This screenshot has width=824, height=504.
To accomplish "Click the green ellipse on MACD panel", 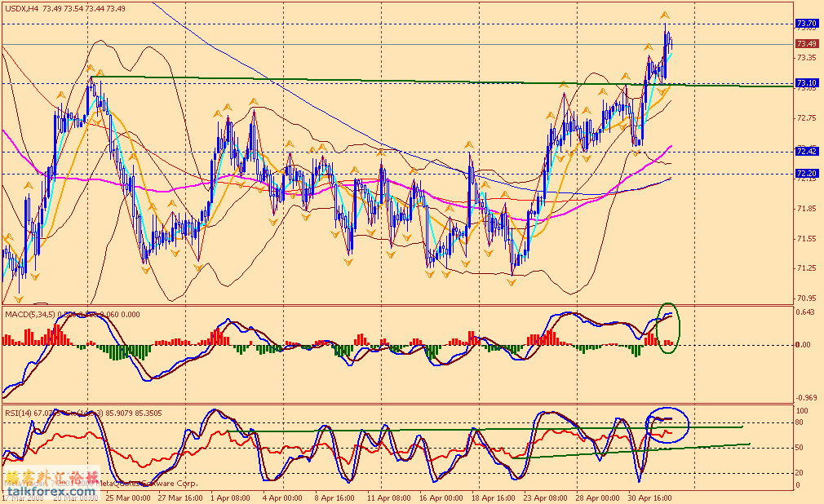I will pyautogui.click(x=666, y=324).
